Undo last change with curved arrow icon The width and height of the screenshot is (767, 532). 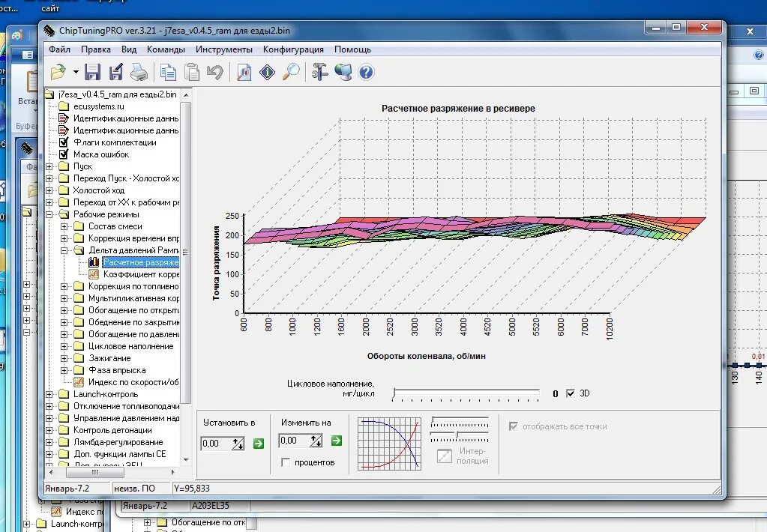[214, 73]
